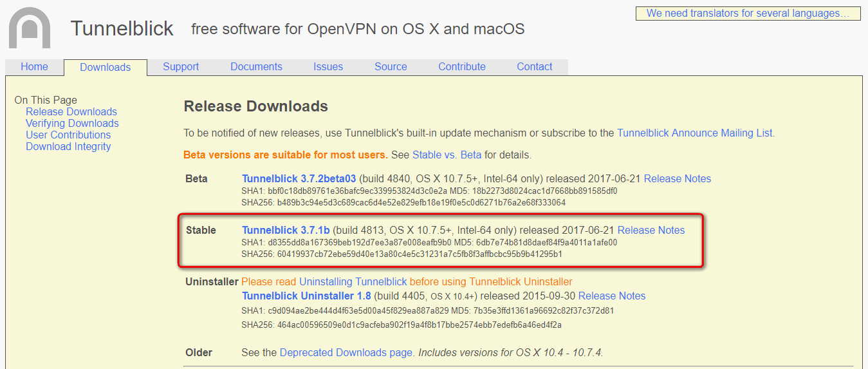Open the Contribute tab
868x369 pixels.
tap(462, 67)
